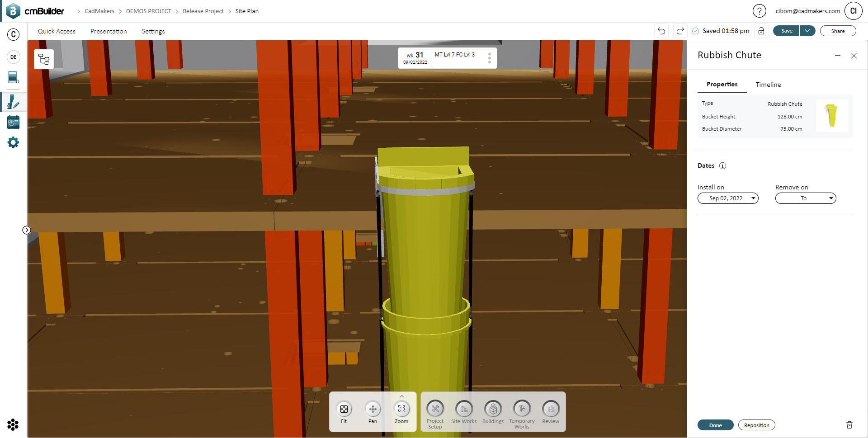Click the Reposition button

point(756,425)
